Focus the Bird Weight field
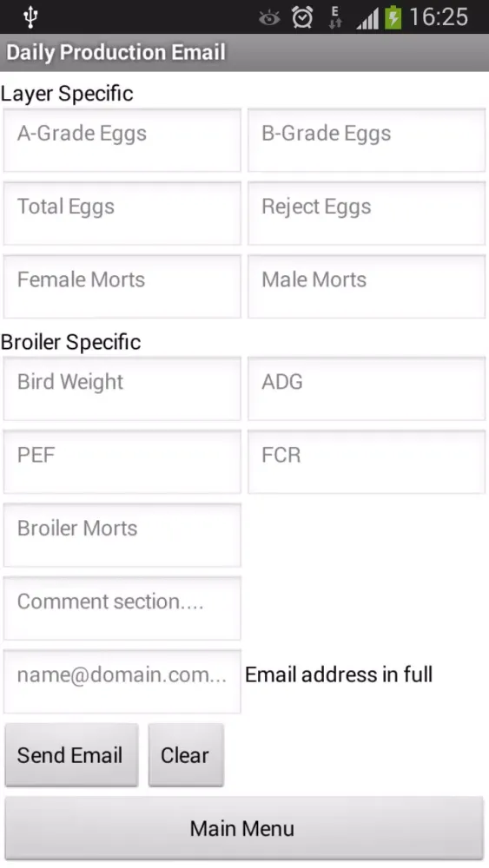This screenshot has height=868, width=489. tap(122, 388)
